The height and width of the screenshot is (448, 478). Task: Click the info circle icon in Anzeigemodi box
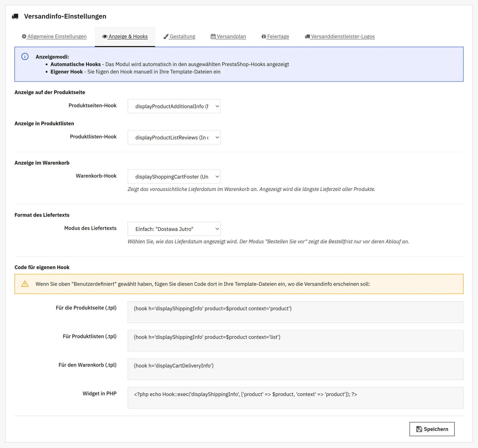pyautogui.click(x=25, y=56)
